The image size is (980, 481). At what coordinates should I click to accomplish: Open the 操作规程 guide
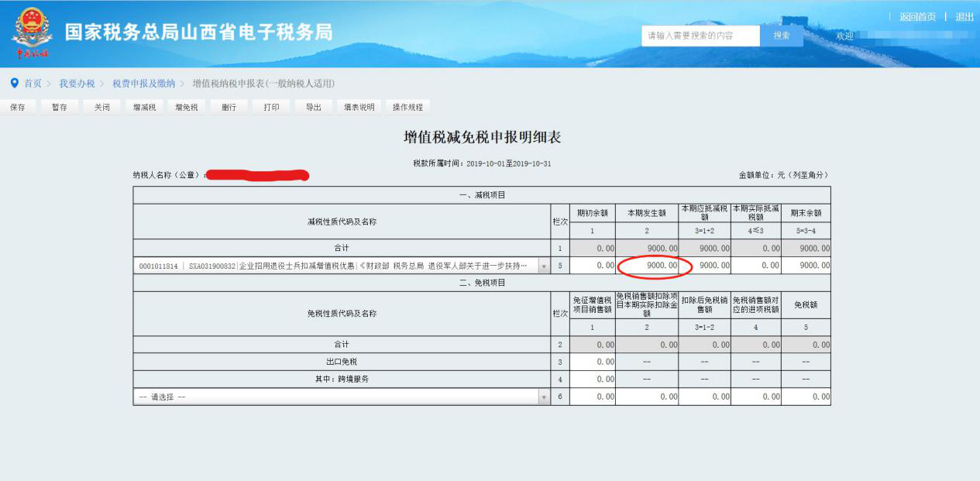pyautogui.click(x=407, y=108)
